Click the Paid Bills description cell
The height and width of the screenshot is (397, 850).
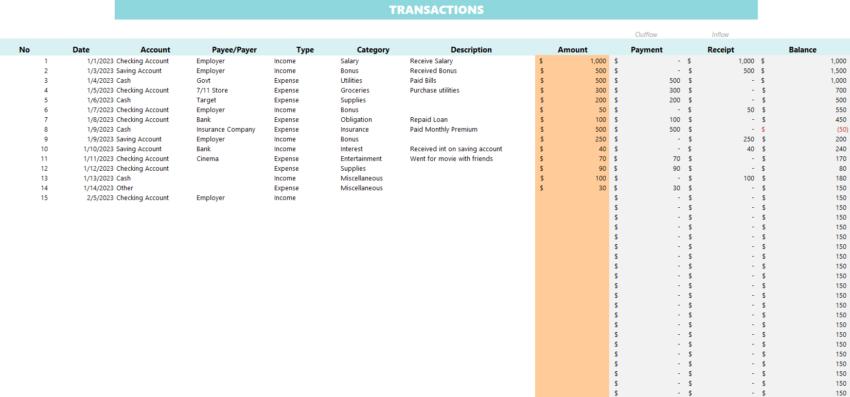click(423, 81)
